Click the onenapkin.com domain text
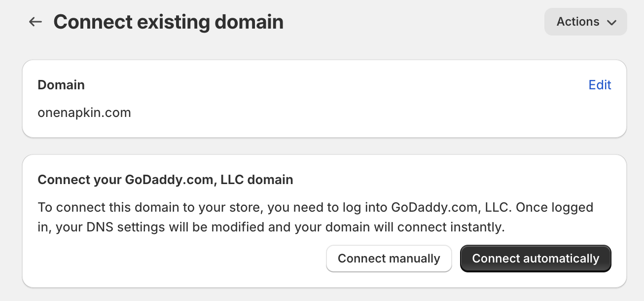 pos(84,113)
